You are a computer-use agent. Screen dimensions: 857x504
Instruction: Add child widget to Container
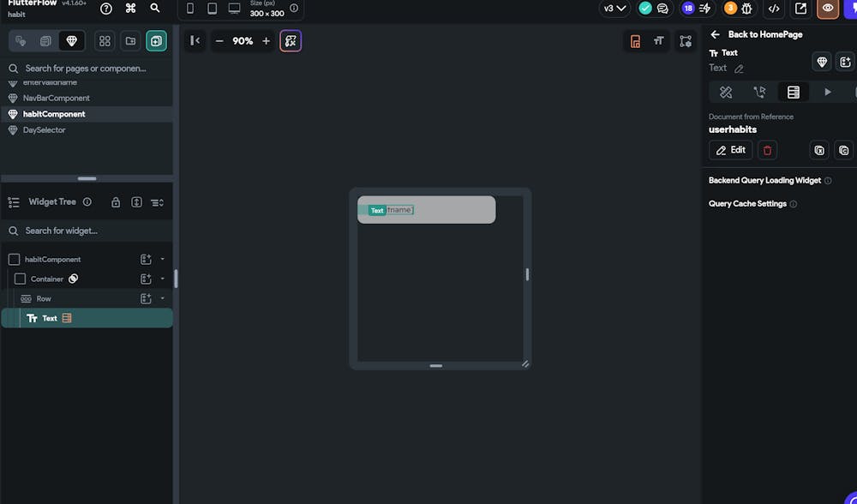click(x=146, y=279)
